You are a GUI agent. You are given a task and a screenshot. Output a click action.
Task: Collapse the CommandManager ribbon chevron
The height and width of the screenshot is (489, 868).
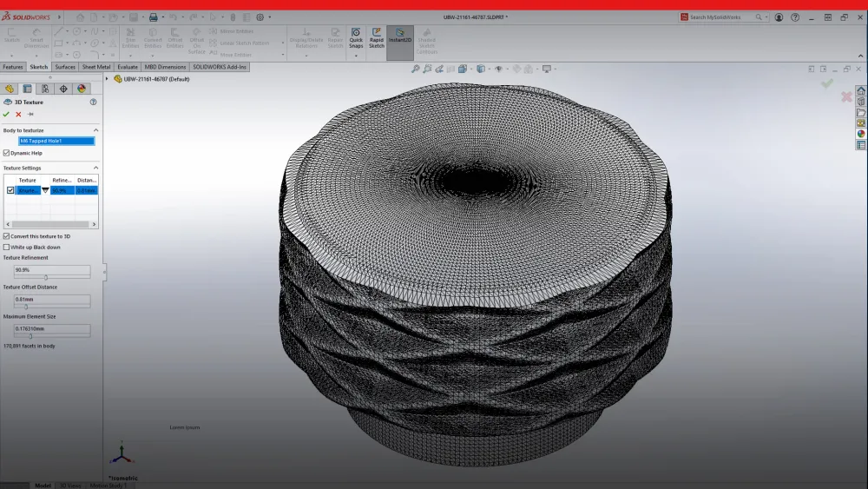coord(860,56)
